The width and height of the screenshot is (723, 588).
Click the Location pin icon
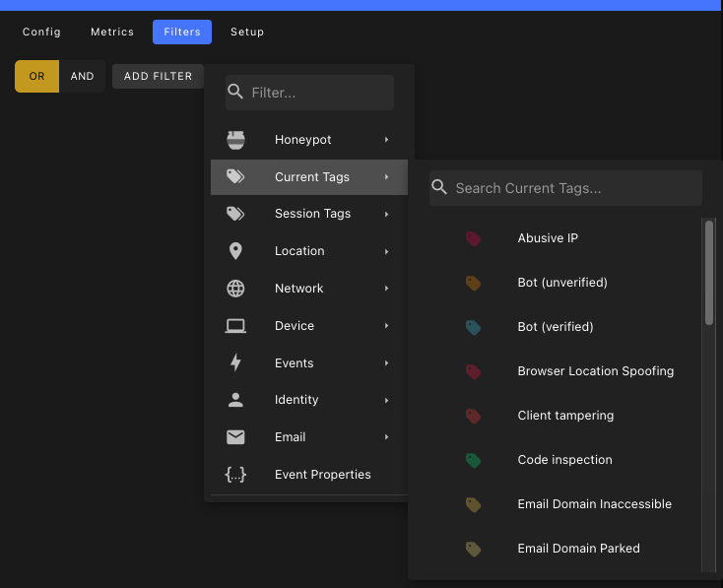coord(235,251)
